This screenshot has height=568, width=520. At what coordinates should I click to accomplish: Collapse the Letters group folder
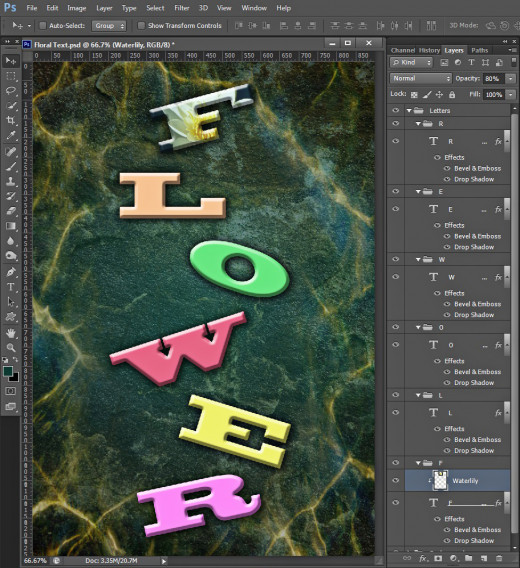[409, 110]
